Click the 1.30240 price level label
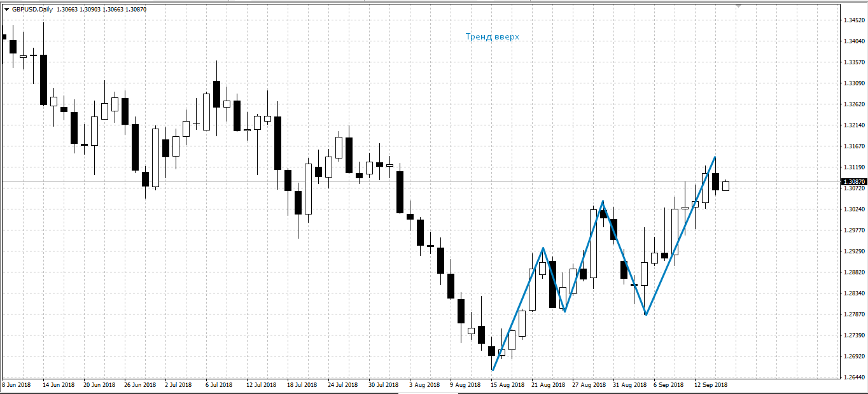The image size is (868, 394). [x=854, y=209]
